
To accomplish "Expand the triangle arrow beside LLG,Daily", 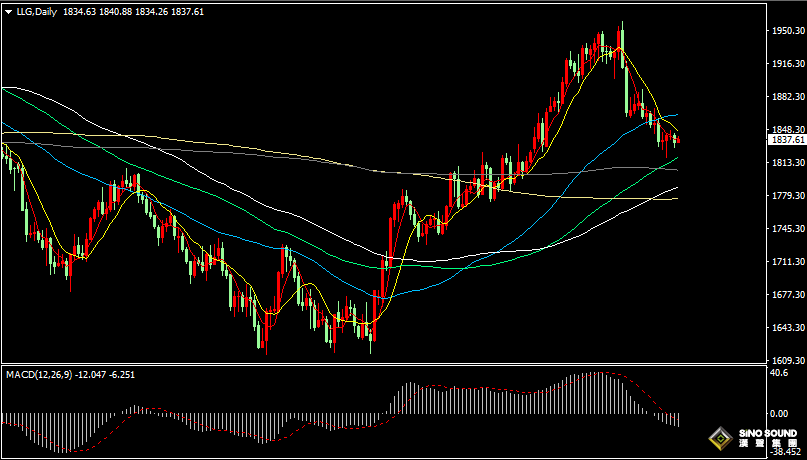I will coord(8,12).
